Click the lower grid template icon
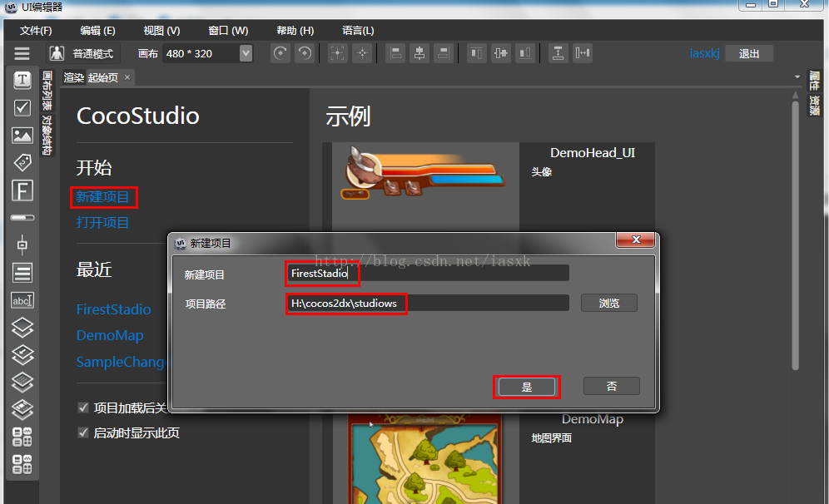The height and width of the screenshot is (504, 829). click(22, 464)
